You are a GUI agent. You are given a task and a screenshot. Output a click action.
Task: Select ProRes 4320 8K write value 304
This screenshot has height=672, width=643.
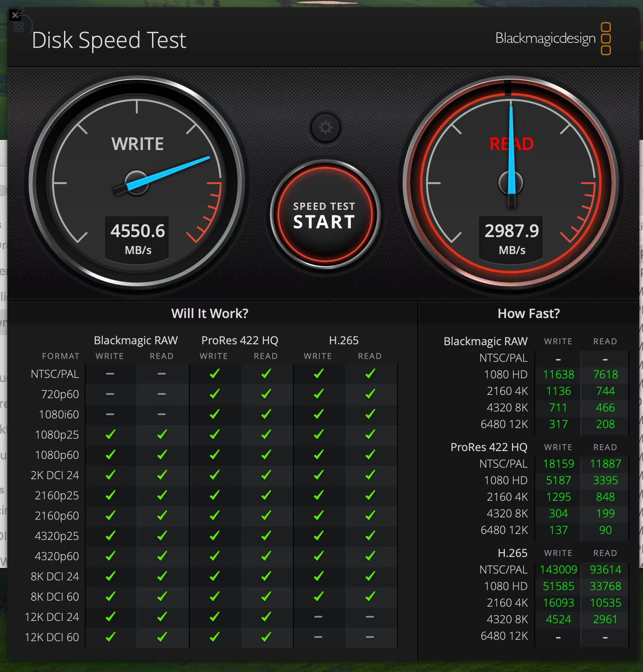(558, 514)
